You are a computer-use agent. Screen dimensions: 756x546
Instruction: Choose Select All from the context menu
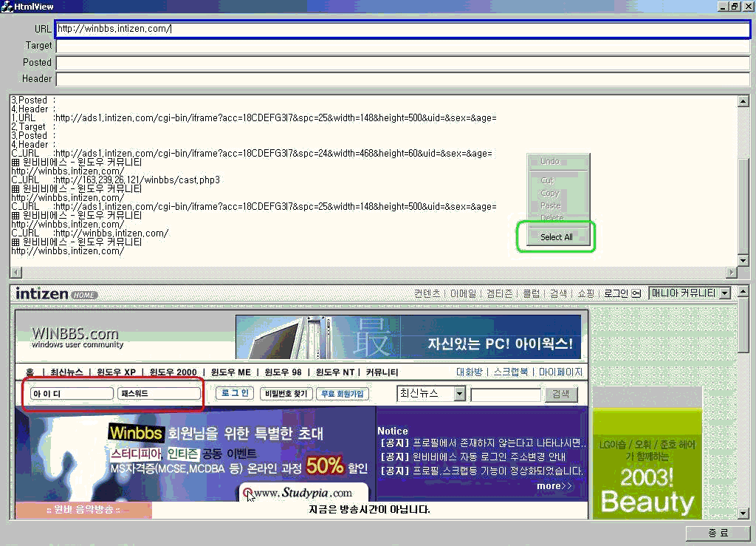[x=557, y=237]
